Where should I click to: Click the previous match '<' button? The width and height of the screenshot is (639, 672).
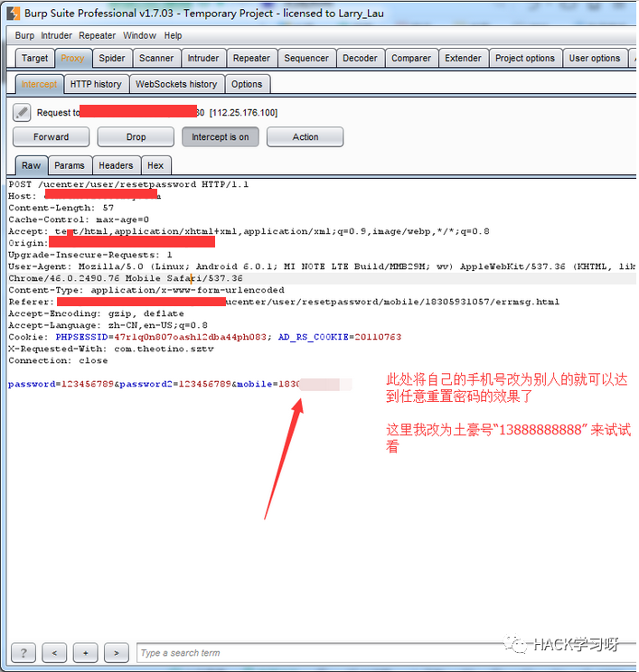[x=54, y=653]
